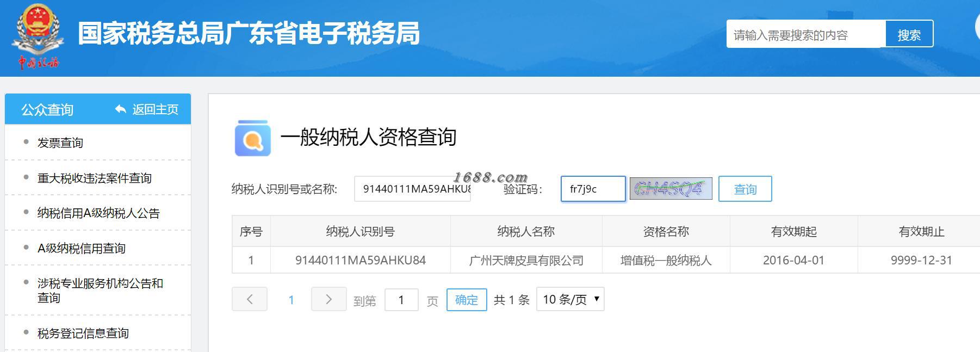Click the 确定 button in the pagination
Screen dimensions: 980x352
coord(466,300)
